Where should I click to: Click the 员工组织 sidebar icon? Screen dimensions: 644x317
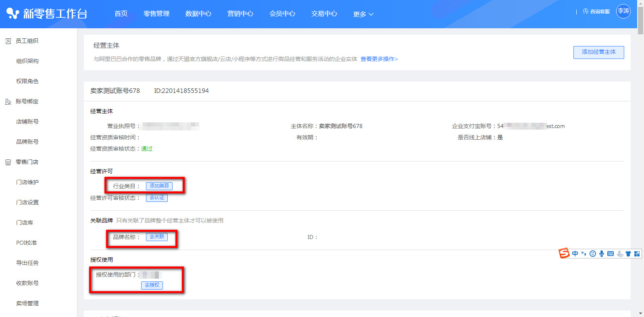pyautogui.click(x=8, y=41)
